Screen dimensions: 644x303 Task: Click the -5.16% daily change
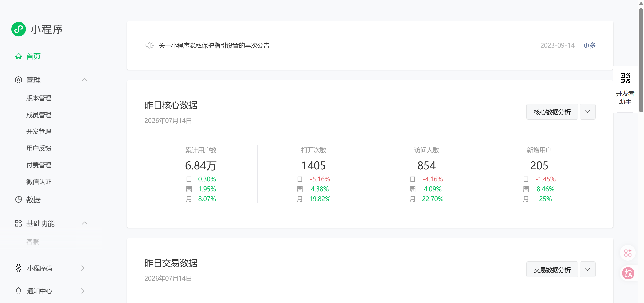point(320,179)
